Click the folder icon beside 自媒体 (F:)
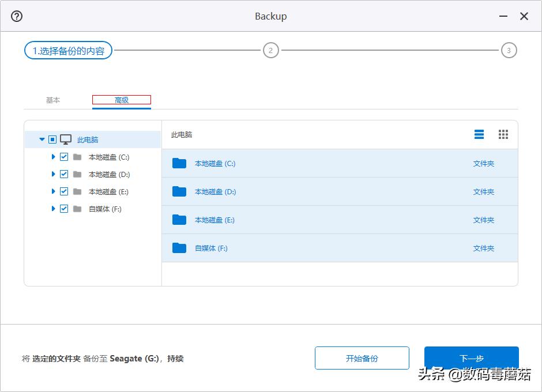Image resolution: width=542 pixels, height=392 pixels. (77, 208)
